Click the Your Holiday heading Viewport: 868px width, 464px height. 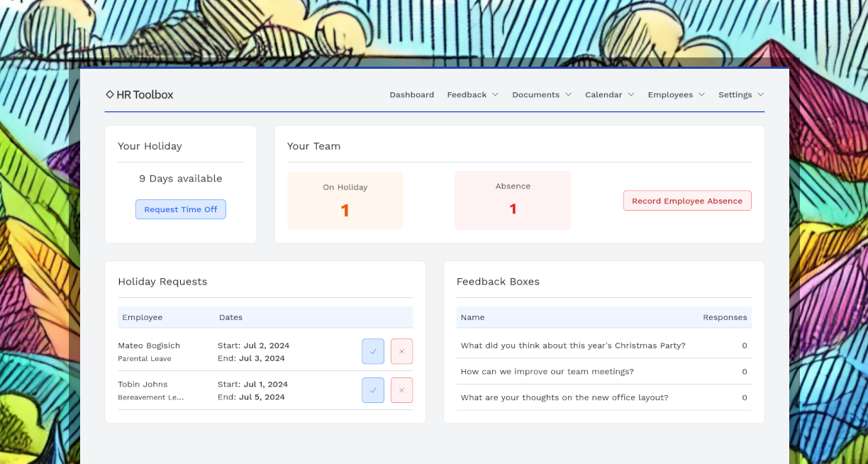pos(150,146)
